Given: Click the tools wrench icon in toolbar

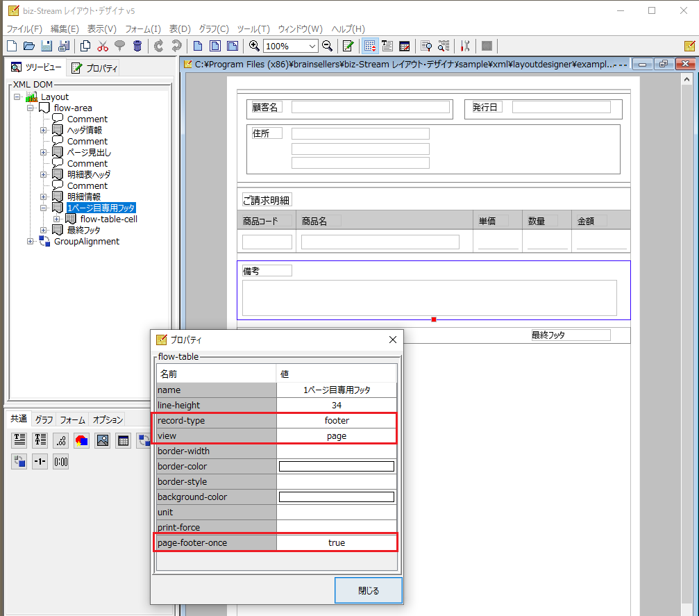Looking at the screenshot, I should (465, 46).
